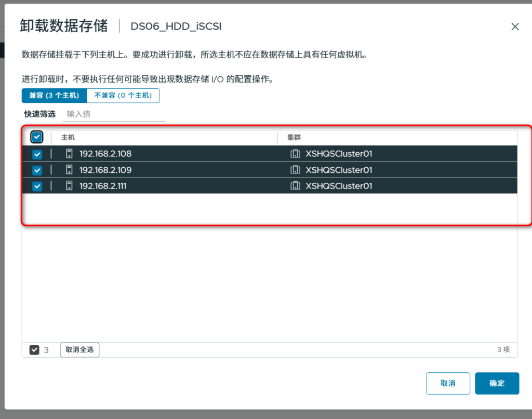Click the selected-count checkbox in table footer
The height and width of the screenshot is (419, 532).
34,350
